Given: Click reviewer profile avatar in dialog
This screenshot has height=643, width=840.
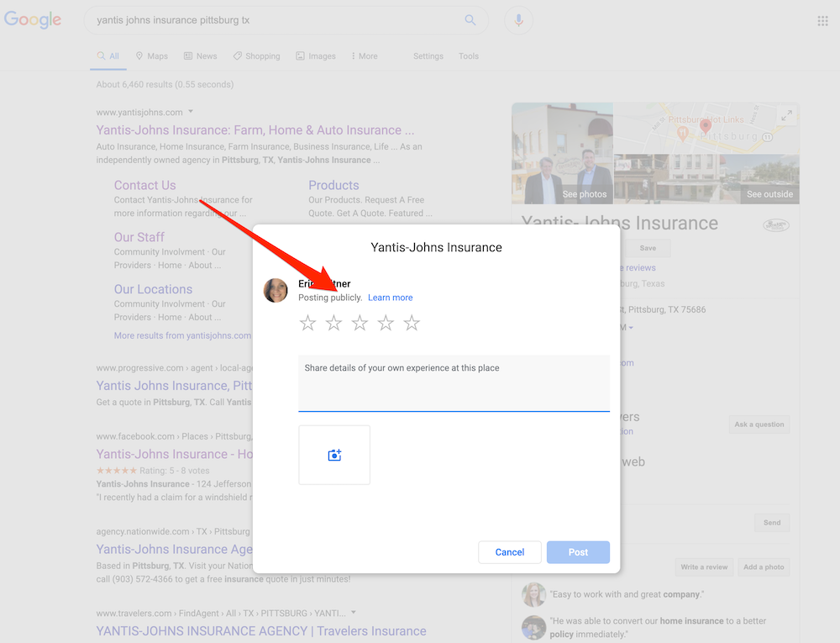Looking at the screenshot, I should pos(276,290).
